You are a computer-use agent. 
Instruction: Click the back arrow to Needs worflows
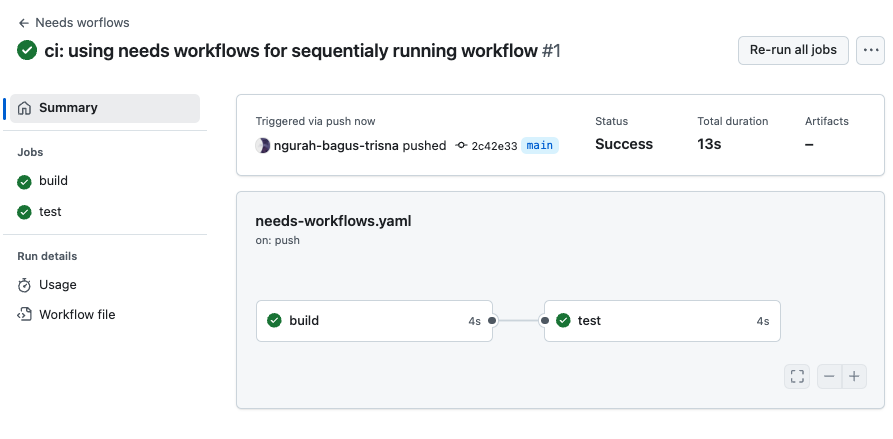click(24, 22)
